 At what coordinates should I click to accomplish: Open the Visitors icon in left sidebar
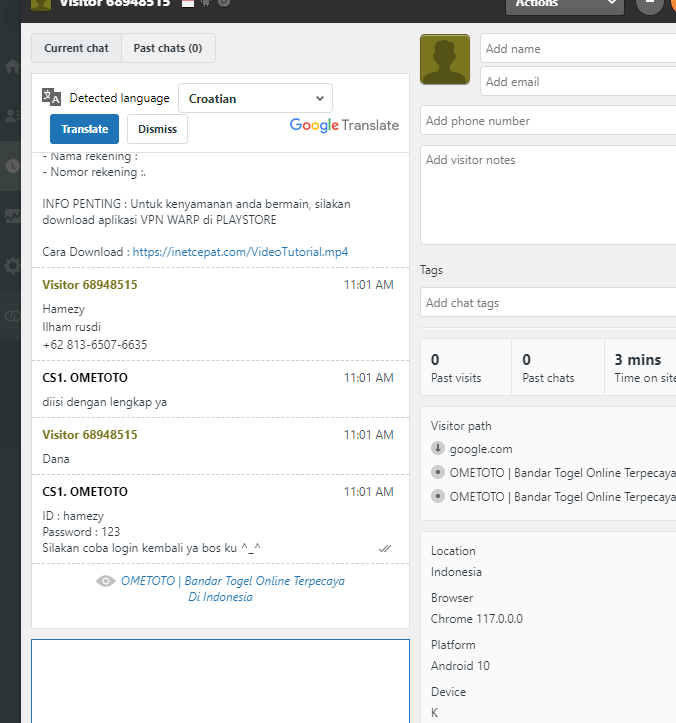coord(12,115)
